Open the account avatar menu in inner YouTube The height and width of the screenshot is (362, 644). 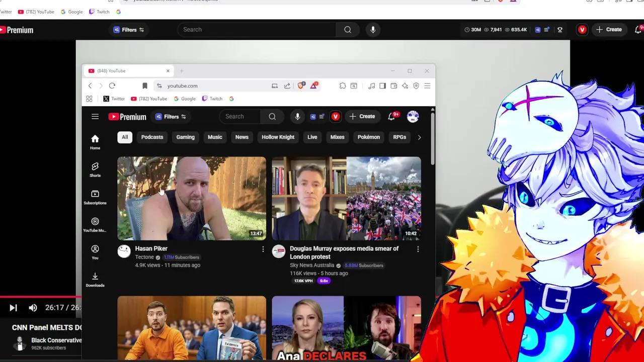(413, 117)
